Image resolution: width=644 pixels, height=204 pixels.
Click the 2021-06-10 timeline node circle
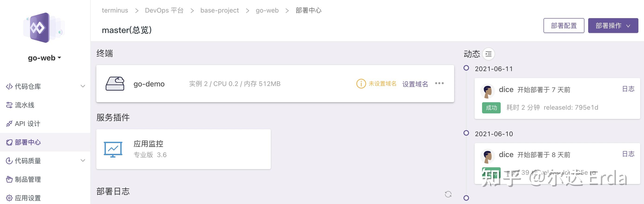click(466, 133)
